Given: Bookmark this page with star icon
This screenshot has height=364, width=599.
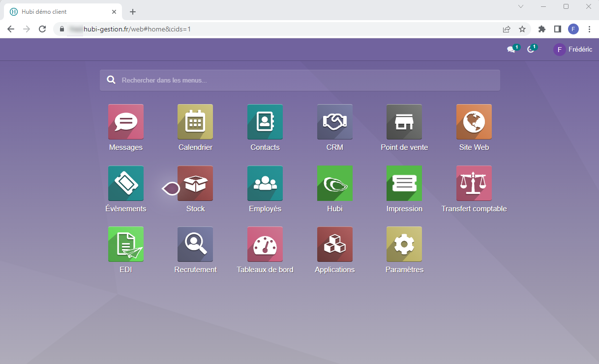Looking at the screenshot, I should (522, 29).
